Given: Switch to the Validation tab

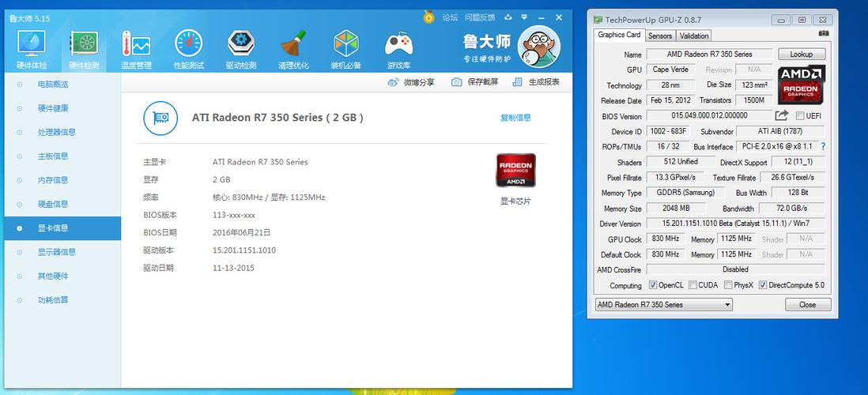Looking at the screenshot, I should 694,36.
